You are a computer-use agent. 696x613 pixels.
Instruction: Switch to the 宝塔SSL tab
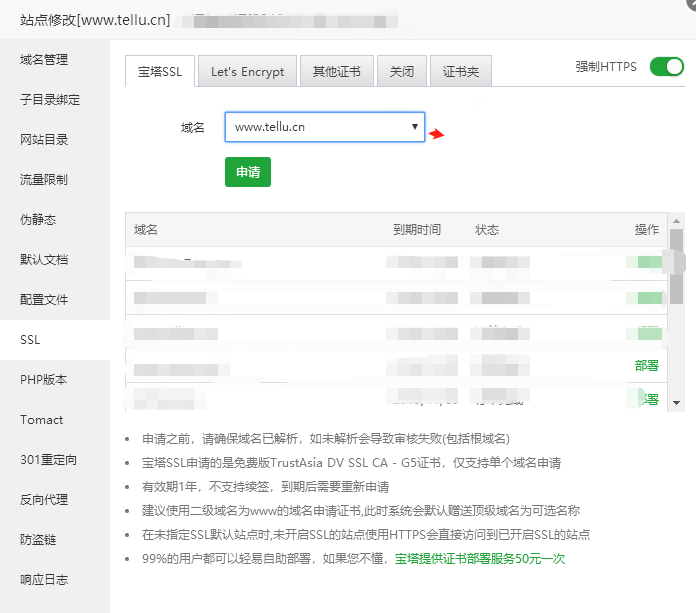(160, 71)
